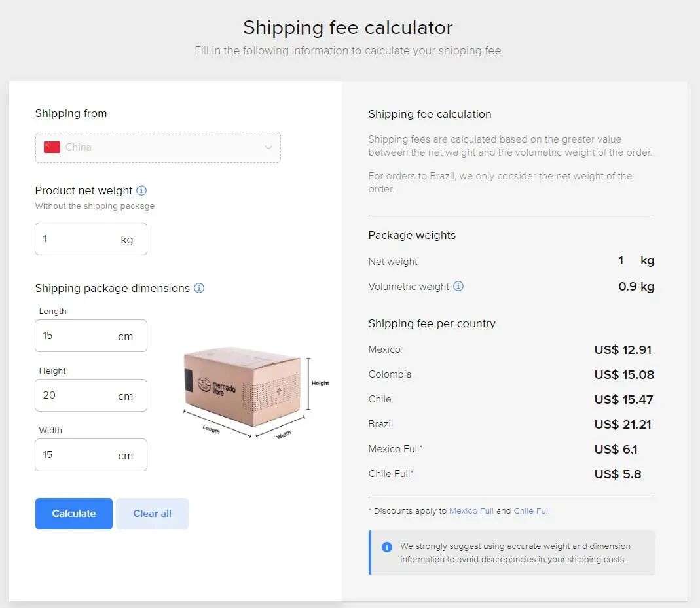
Task: Click the info icon beside Product net weight
Action: point(141,190)
